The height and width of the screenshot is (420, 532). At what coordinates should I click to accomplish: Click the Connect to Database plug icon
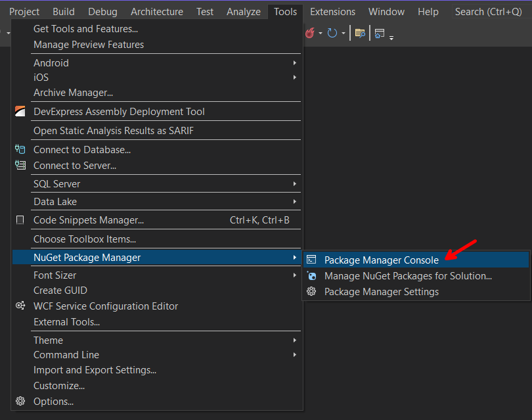[x=20, y=149]
